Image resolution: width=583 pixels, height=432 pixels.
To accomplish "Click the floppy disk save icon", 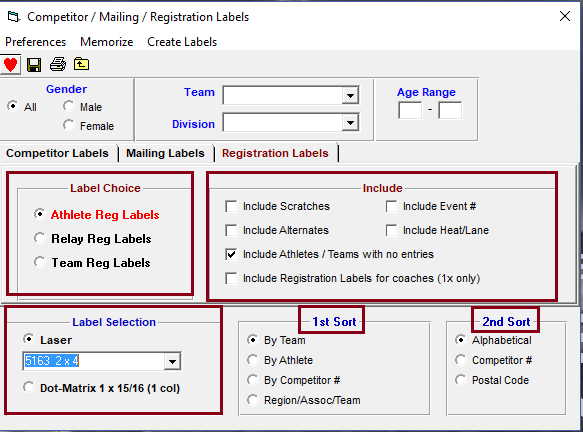I will click(34, 65).
